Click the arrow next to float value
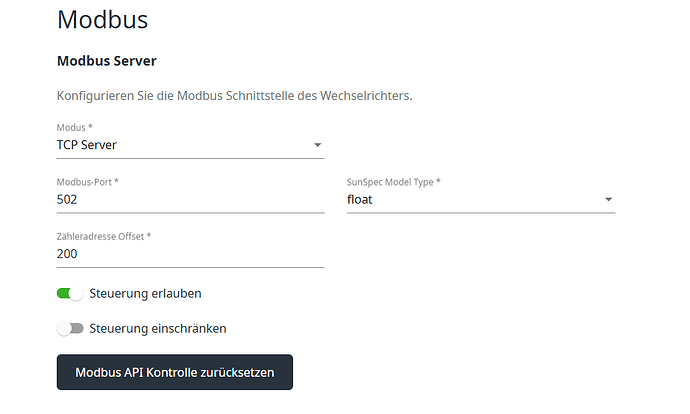This screenshot has width=690, height=414. (x=608, y=200)
